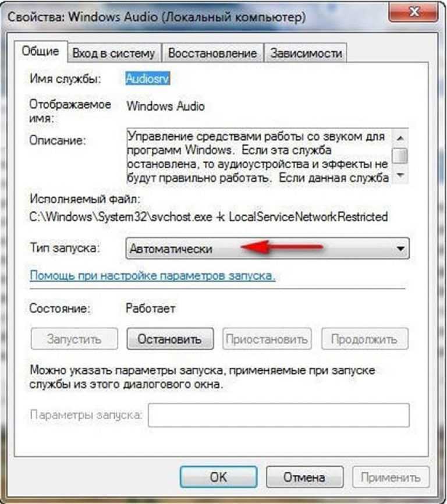Open the Автоматически startup type combo box

[x=267, y=249]
